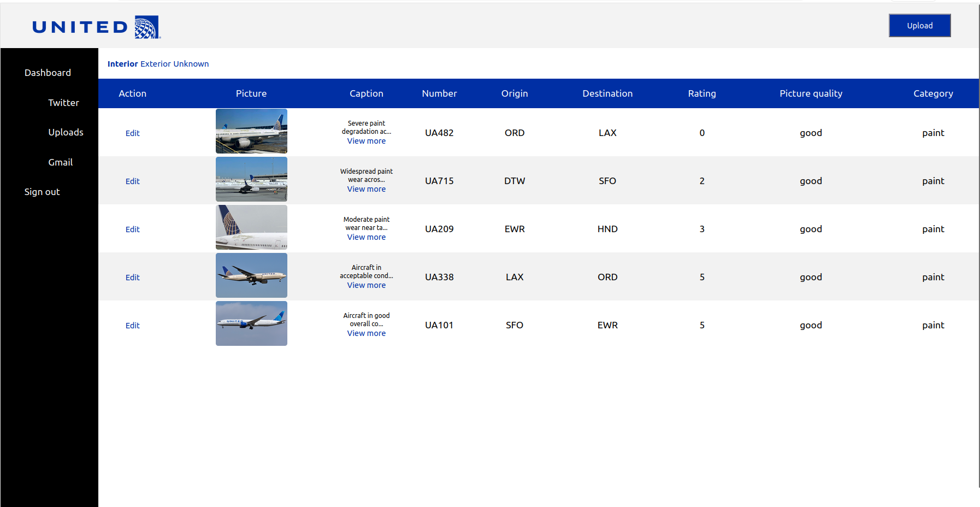980x507 pixels.
Task: Select Twitter in the sidebar
Action: 63,102
